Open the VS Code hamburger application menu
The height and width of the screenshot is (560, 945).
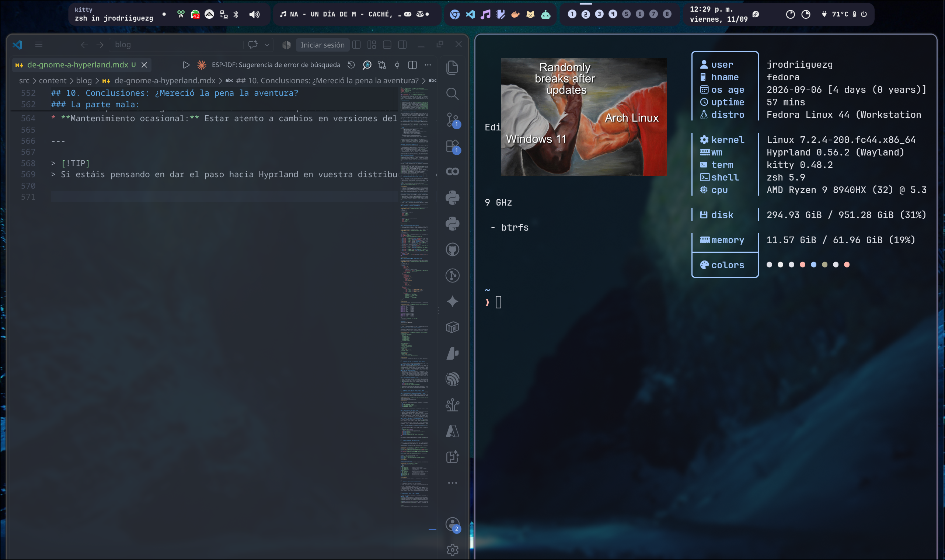click(x=38, y=45)
